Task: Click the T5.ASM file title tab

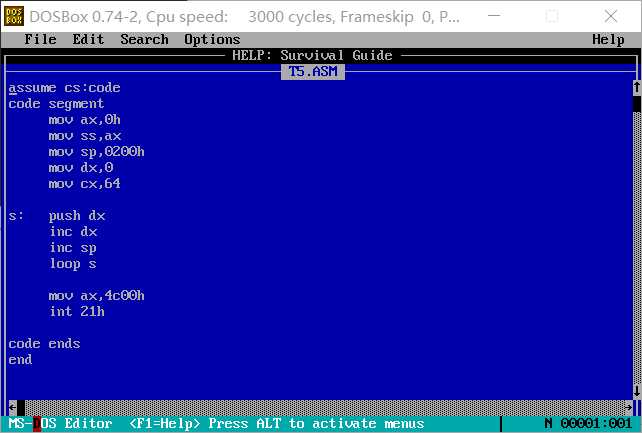Action: click(313, 72)
